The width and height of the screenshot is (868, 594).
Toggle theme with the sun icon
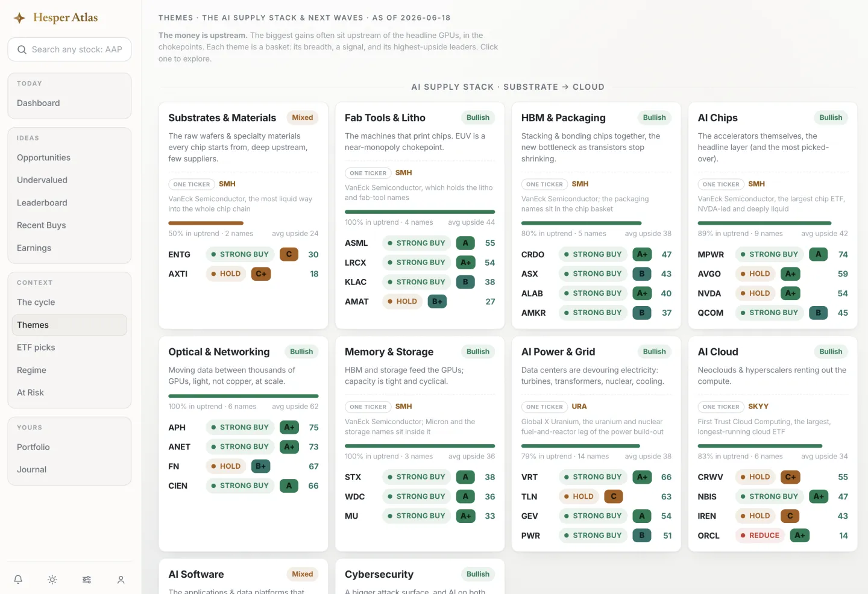click(x=52, y=580)
